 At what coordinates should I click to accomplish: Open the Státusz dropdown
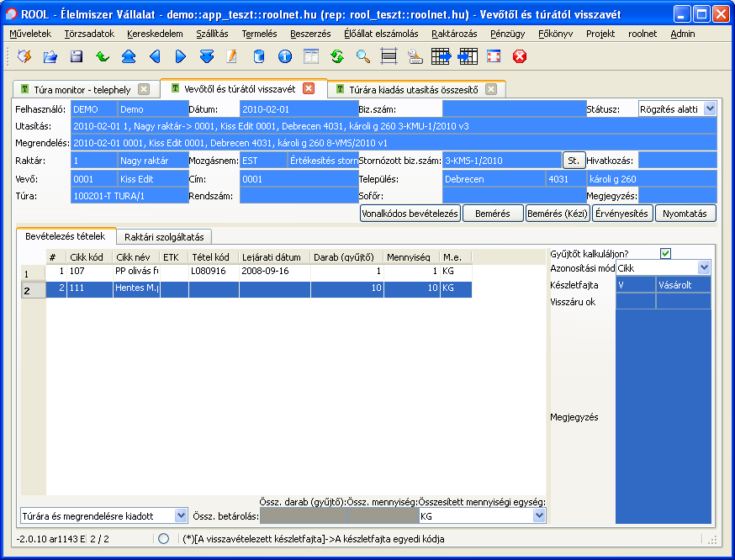click(710, 109)
